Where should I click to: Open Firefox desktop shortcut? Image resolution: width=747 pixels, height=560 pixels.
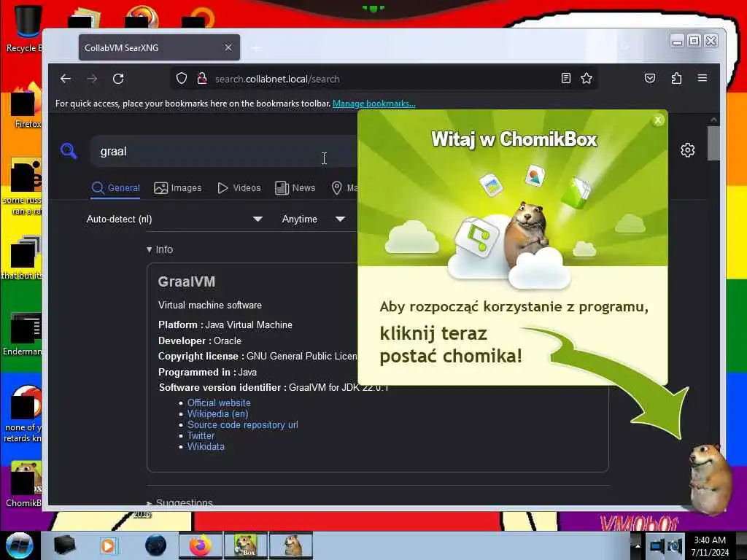click(26, 105)
